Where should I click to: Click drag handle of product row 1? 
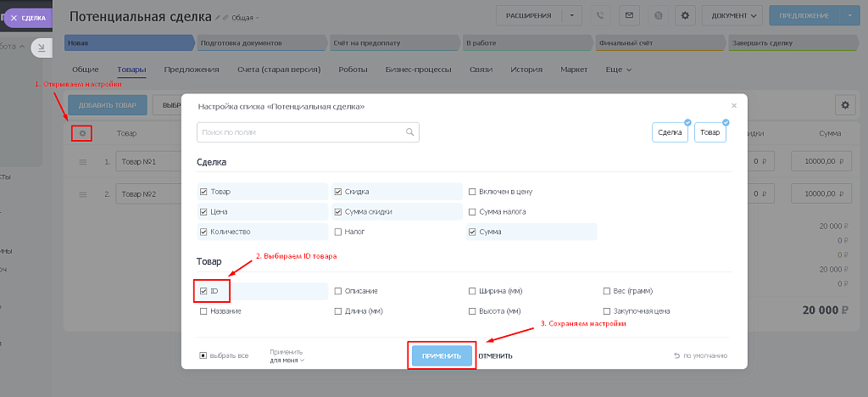83,161
